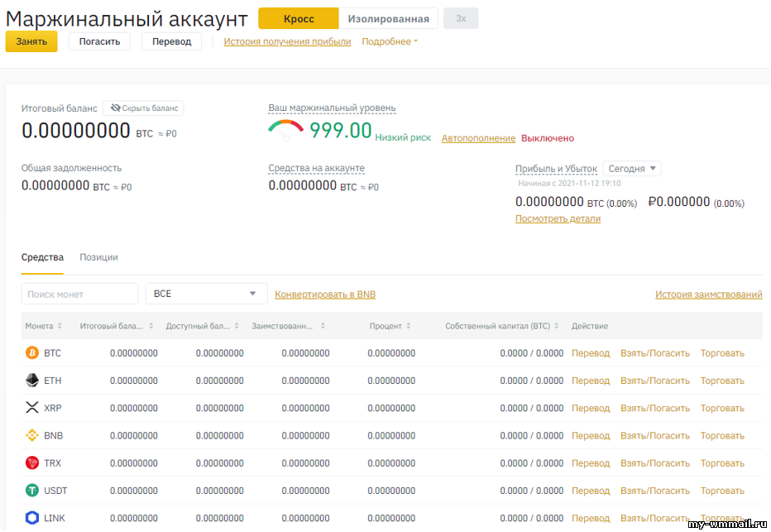
Task: Switch to Кросс margin mode
Action: point(299,19)
